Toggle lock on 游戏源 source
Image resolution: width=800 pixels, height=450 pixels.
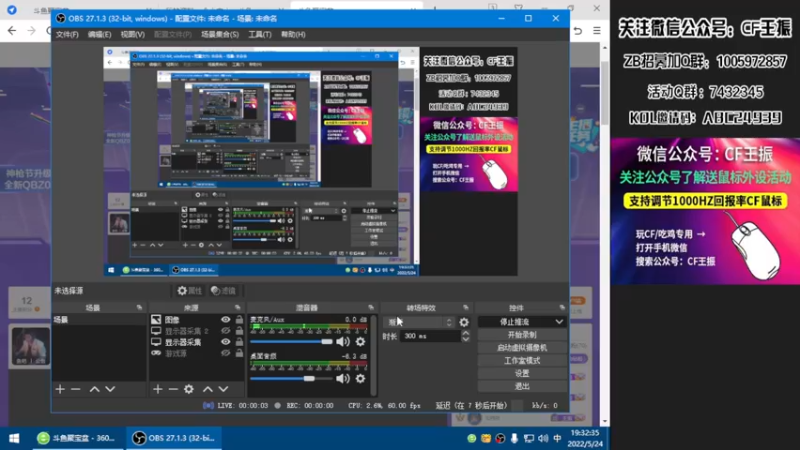click(x=239, y=353)
